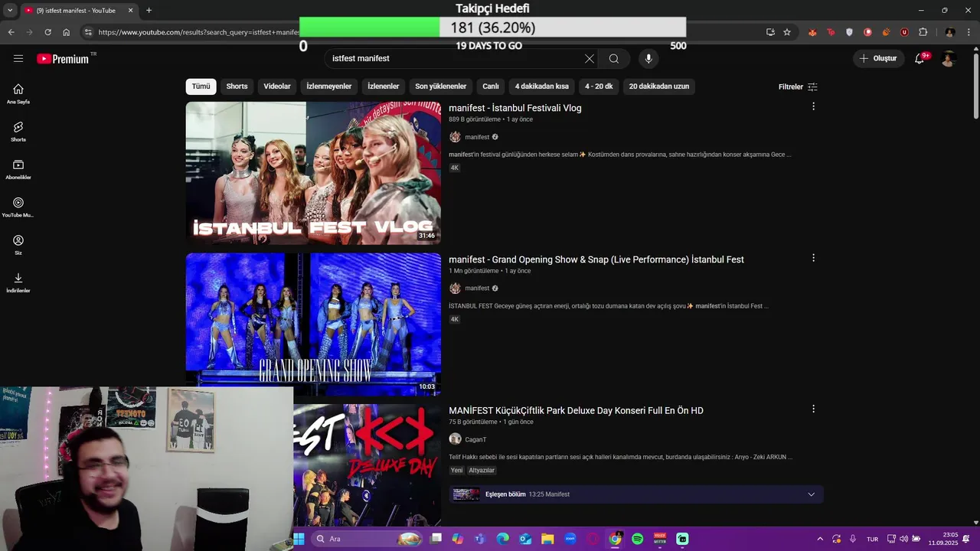Bookmark this page with star icon

787,32
